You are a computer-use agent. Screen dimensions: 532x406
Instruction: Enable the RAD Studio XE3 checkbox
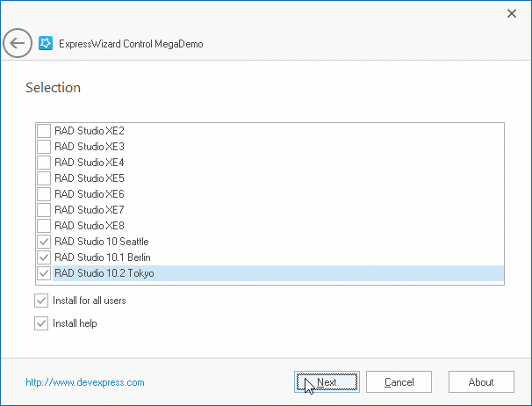click(44, 147)
